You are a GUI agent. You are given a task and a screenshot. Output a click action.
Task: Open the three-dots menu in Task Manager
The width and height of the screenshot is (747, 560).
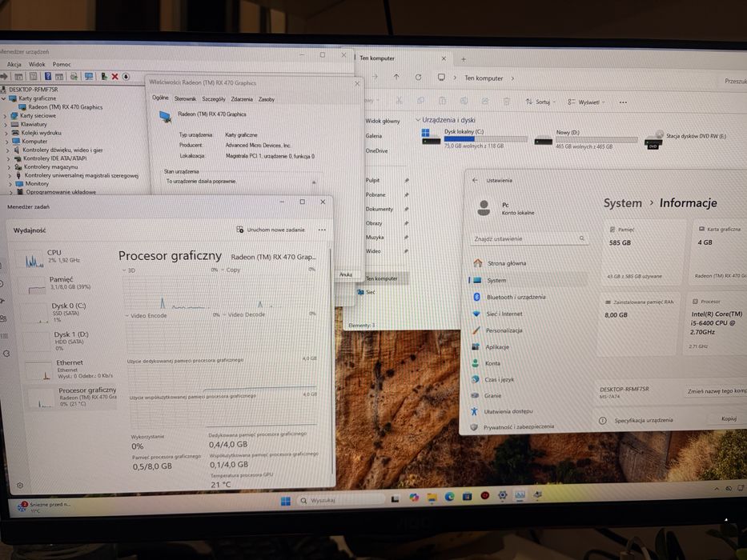click(322, 230)
